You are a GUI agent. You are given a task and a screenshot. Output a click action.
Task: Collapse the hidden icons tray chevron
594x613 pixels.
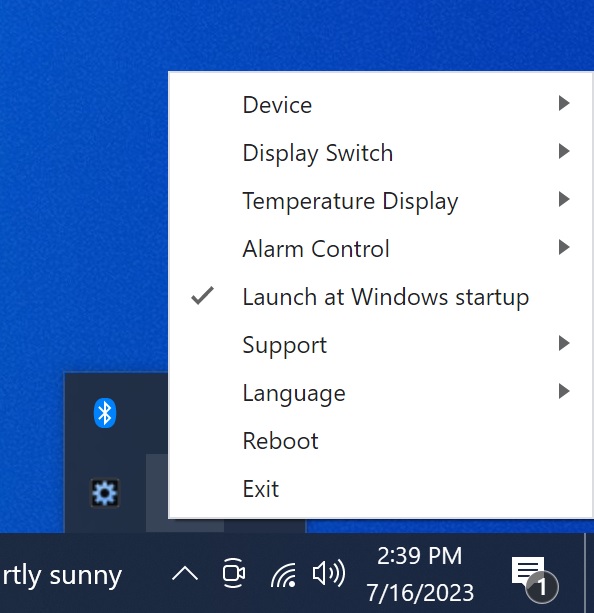(x=185, y=574)
